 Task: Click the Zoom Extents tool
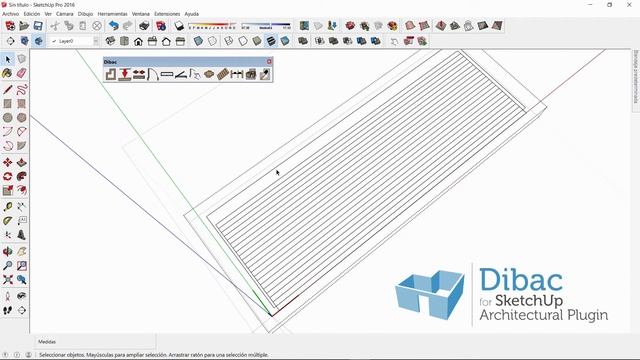click(x=8, y=280)
